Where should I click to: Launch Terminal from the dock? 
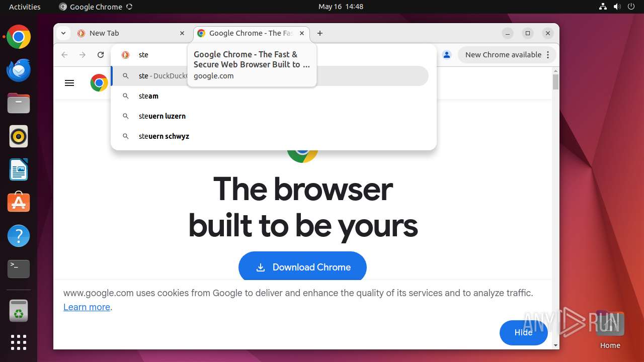(19, 269)
